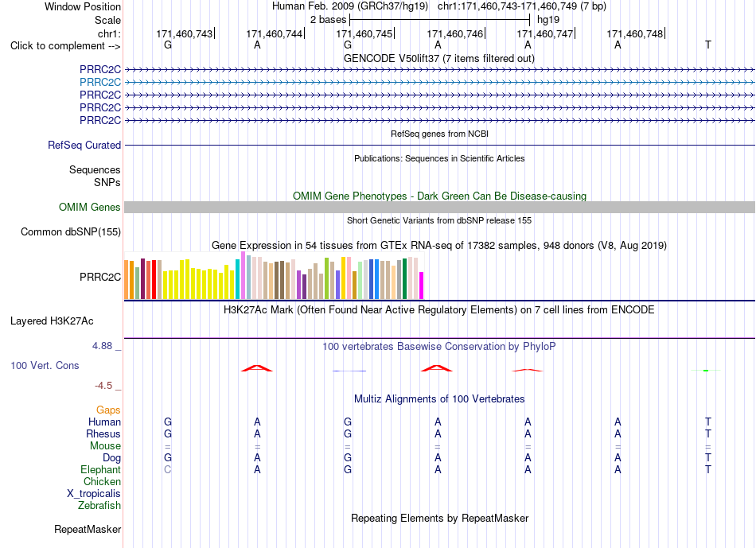The image size is (756, 548).
Task: Click the tall violet bar in GTEx chart
Action: 244,276
